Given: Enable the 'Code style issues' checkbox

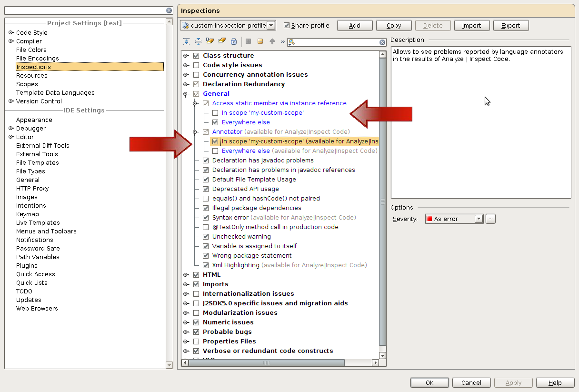Looking at the screenshot, I should pyautogui.click(x=196, y=65).
